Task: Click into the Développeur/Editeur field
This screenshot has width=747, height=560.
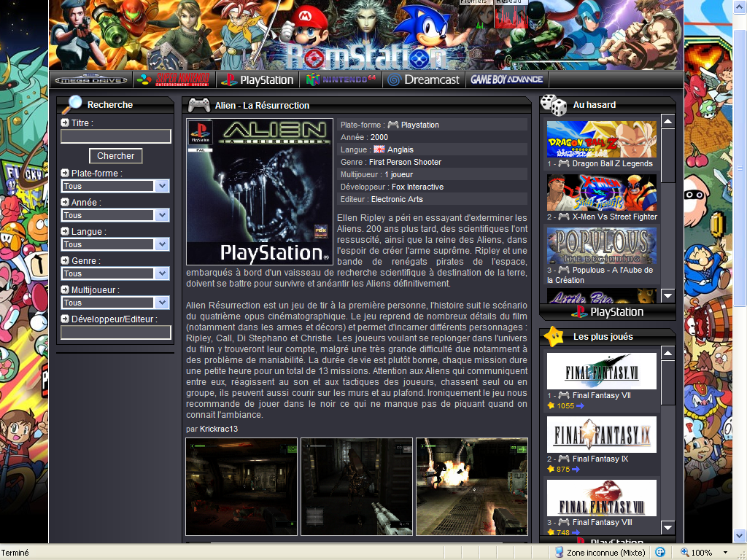Action: 116,332
